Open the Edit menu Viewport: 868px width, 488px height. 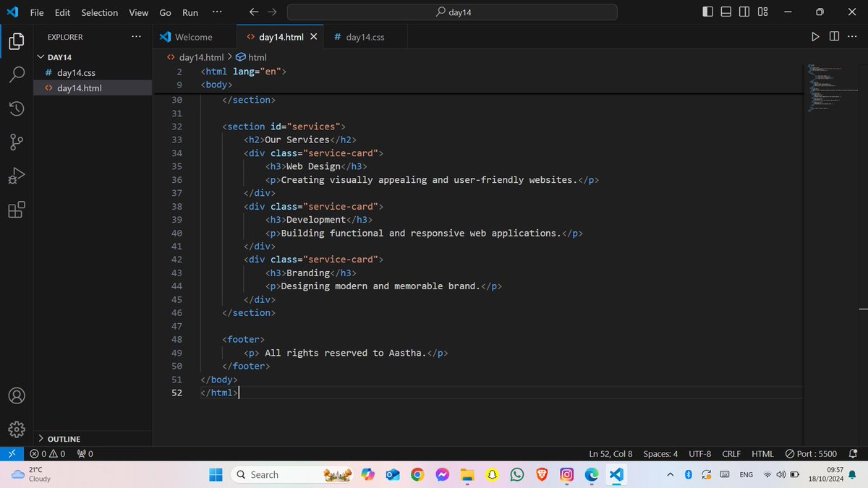(62, 12)
